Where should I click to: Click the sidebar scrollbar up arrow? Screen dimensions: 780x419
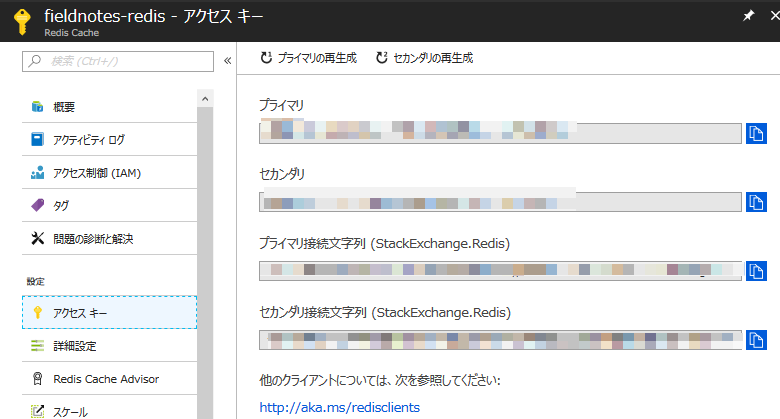pyautogui.click(x=205, y=99)
